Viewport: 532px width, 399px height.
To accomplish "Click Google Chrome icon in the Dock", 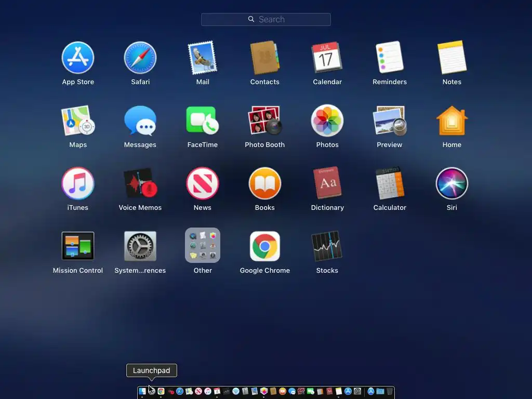I will tap(161, 391).
